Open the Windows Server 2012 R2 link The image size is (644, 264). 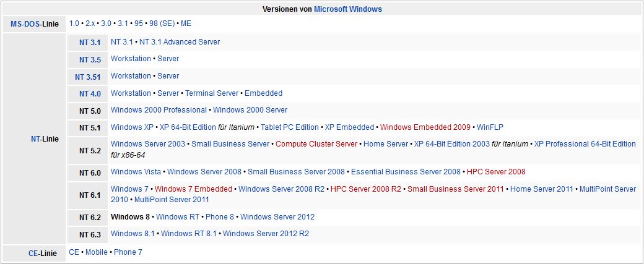click(266, 234)
